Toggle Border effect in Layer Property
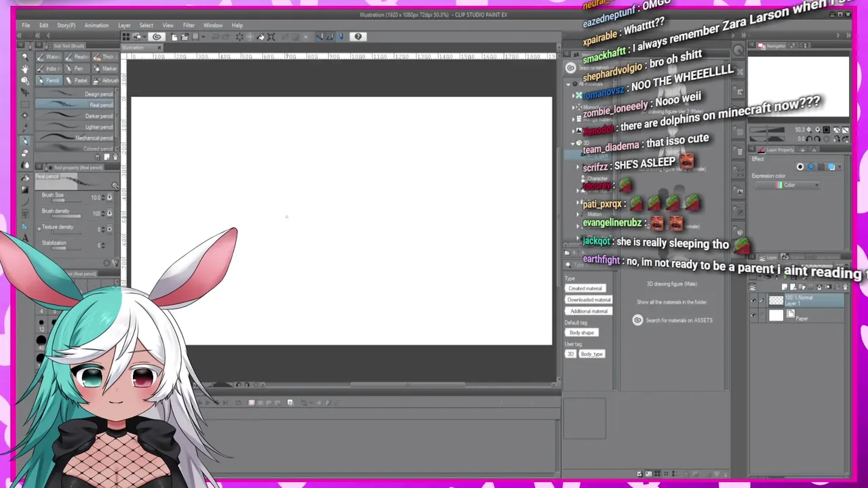The width and height of the screenshot is (868, 488). pos(800,167)
